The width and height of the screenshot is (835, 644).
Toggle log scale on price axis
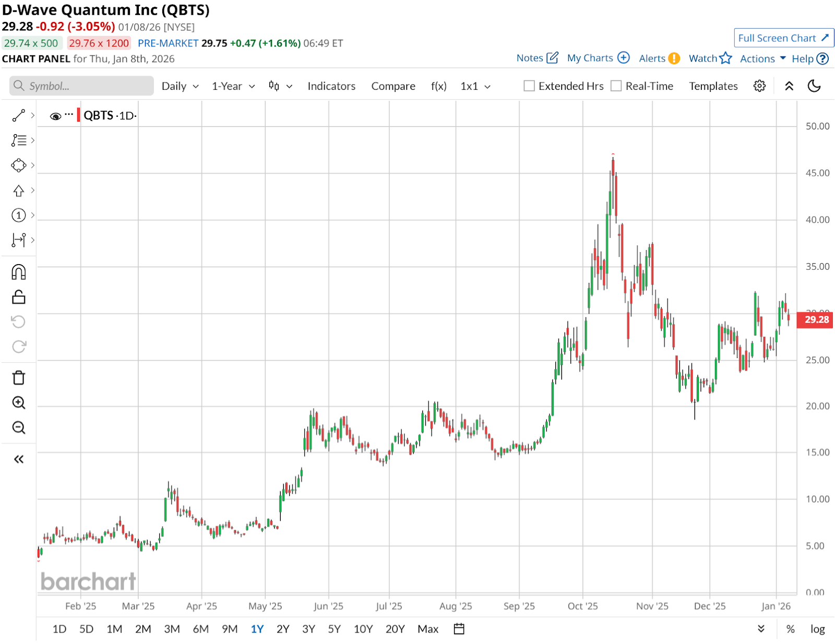tap(817, 629)
